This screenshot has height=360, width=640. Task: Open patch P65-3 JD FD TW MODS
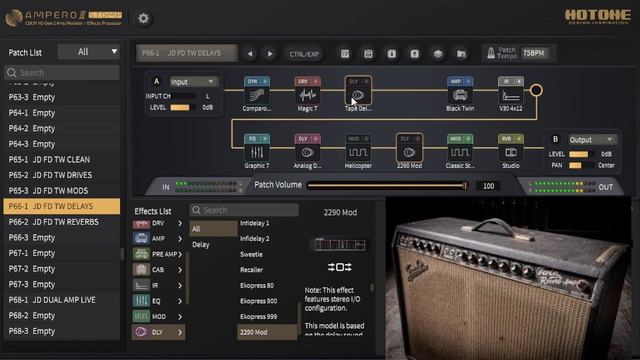click(62, 191)
